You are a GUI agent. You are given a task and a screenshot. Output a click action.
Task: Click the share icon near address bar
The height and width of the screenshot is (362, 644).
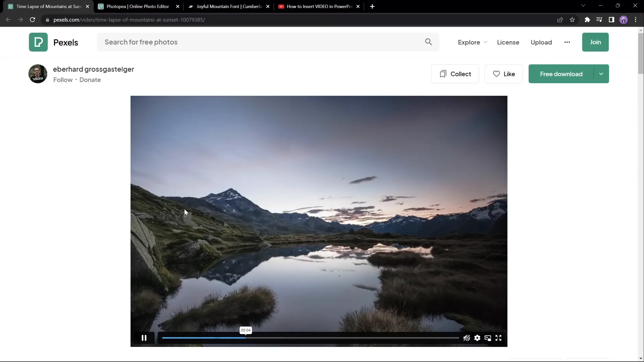click(560, 20)
